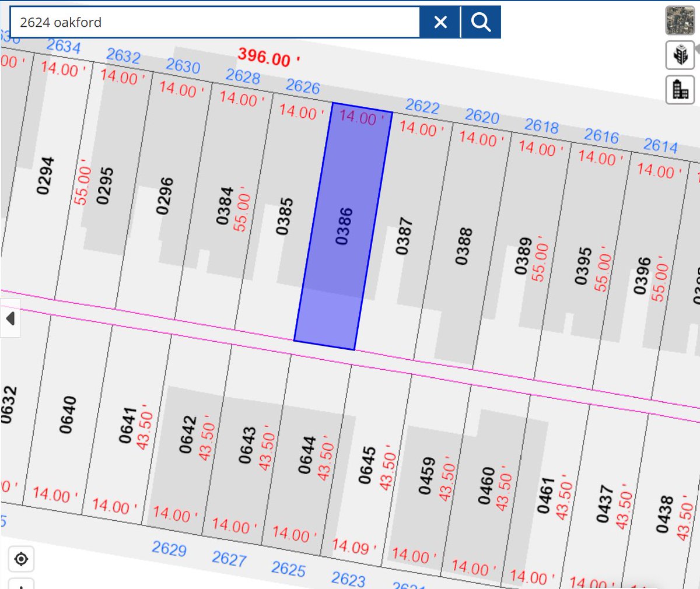
Task: Expand the side panel with left arrow
Action: pos(10,318)
